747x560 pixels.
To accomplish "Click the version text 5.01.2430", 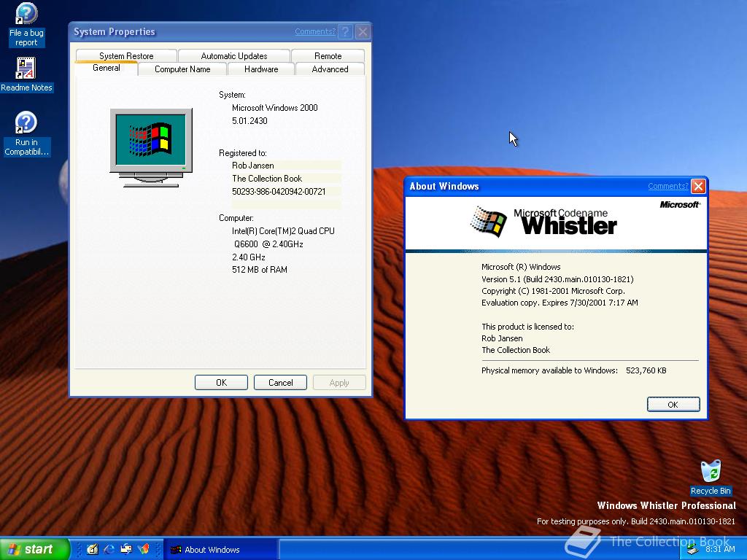I will (x=249, y=121).
